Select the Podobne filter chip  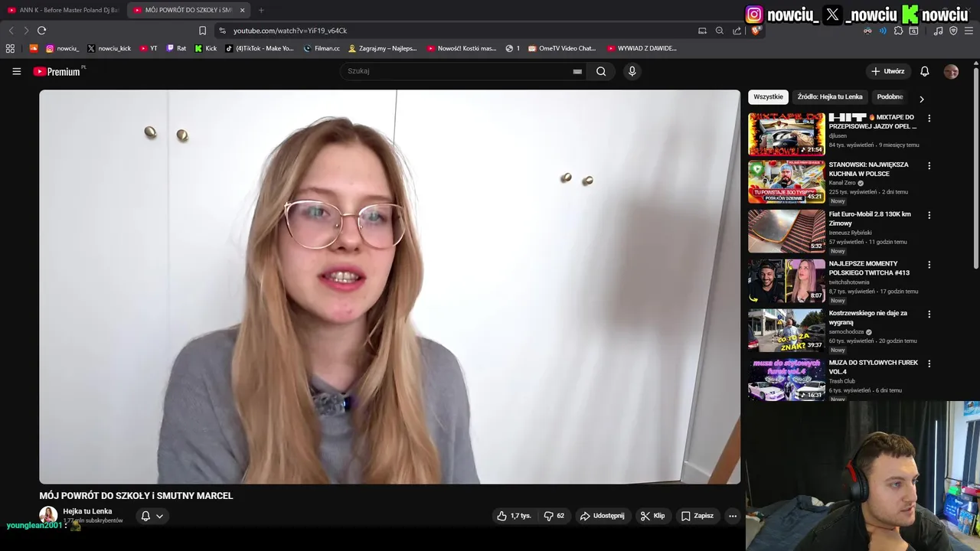pyautogui.click(x=890, y=97)
